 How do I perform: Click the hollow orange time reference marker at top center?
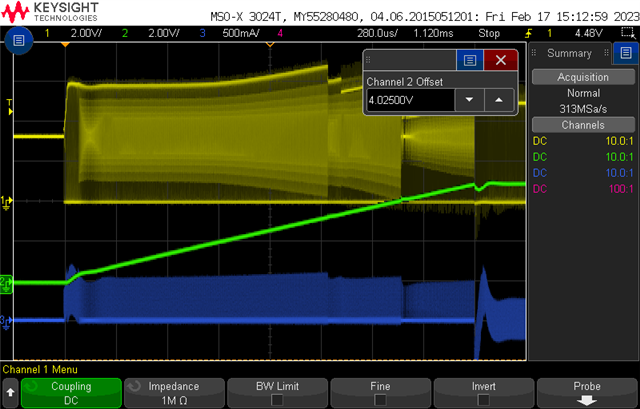click(270, 44)
